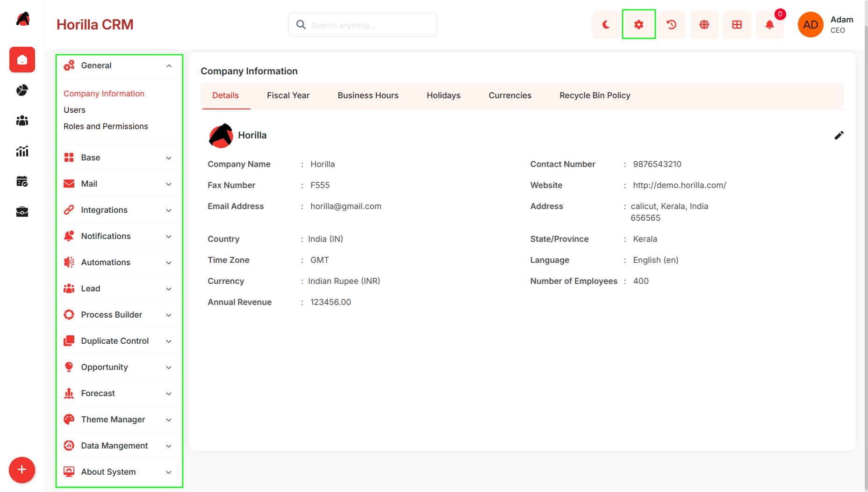Switch to the Holidays tab
The height and width of the screenshot is (492, 868).
(x=444, y=96)
